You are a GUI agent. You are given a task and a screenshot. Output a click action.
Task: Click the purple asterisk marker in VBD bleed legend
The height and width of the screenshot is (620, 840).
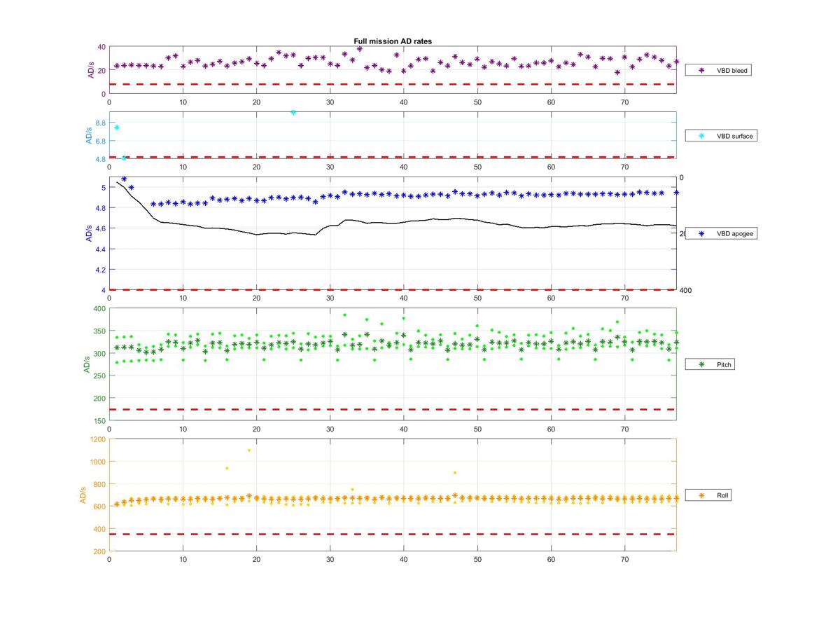[701, 70]
